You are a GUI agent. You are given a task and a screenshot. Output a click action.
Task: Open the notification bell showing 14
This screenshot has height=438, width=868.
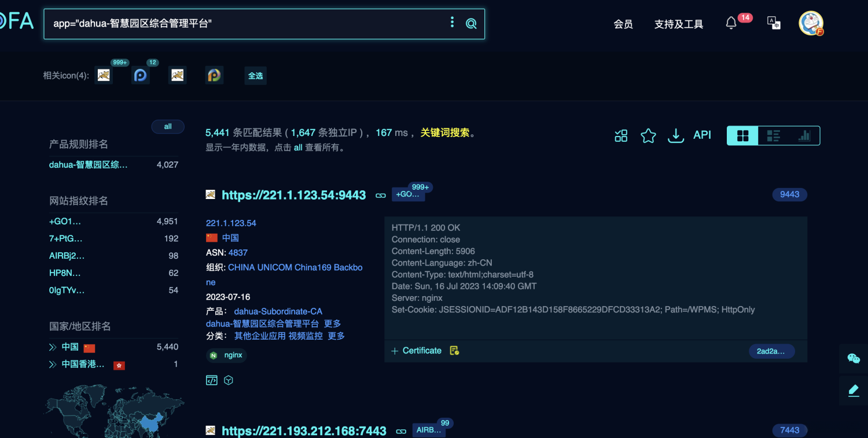coord(731,23)
